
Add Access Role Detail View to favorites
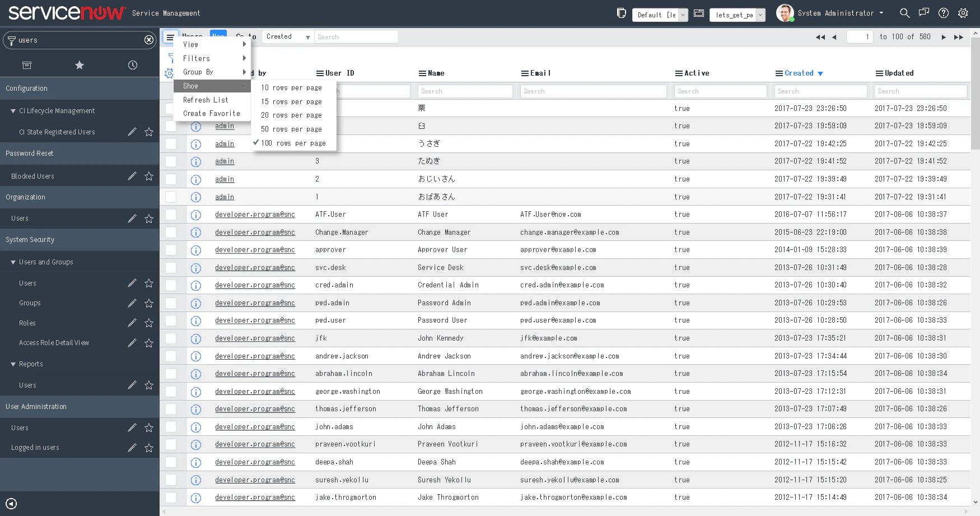(x=149, y=342)
